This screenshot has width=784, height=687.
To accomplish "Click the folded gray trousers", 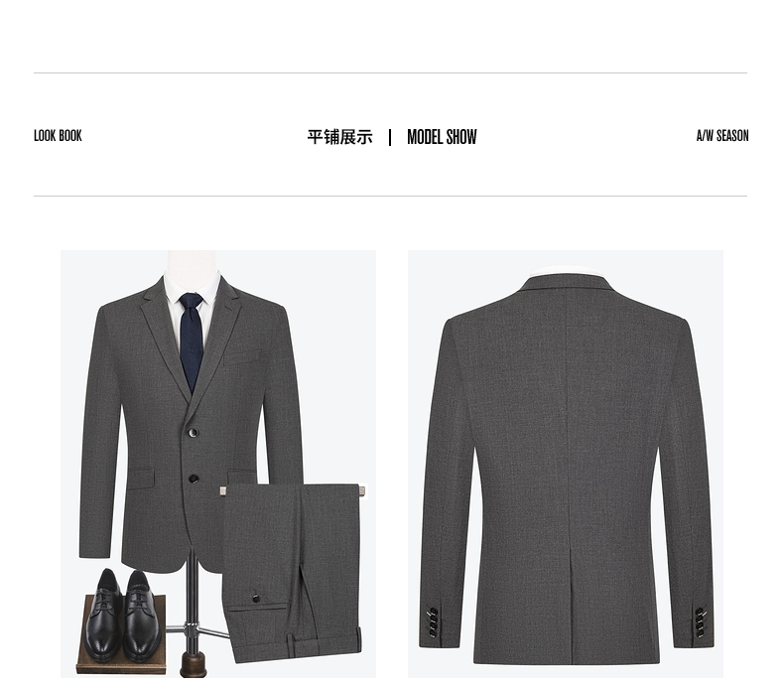I will (x=293, y=572).
